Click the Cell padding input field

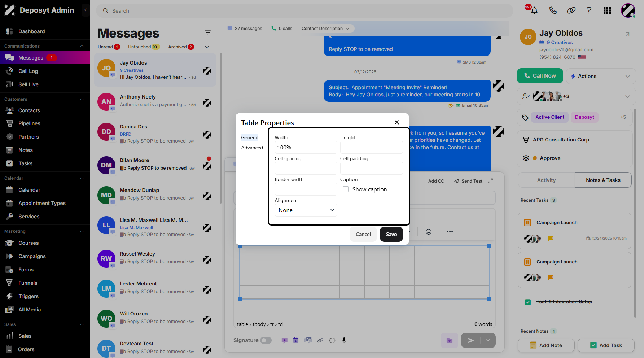point(371,168)
